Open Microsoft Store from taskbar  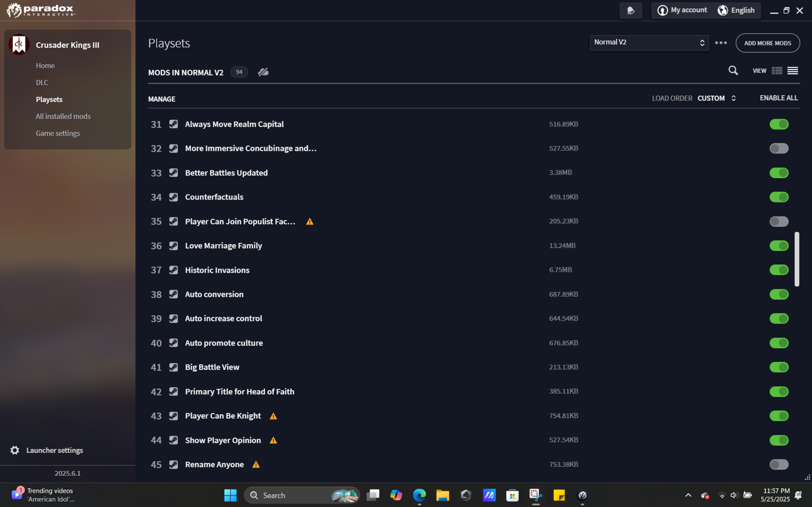[x=512, y=495]
